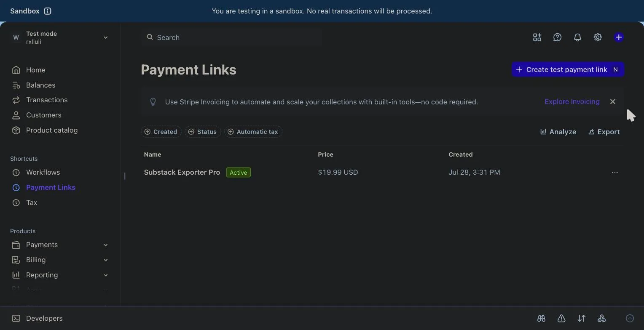Follow the Explore Invoicing link
Screen dimensions: 644x330
pos(572,101)
